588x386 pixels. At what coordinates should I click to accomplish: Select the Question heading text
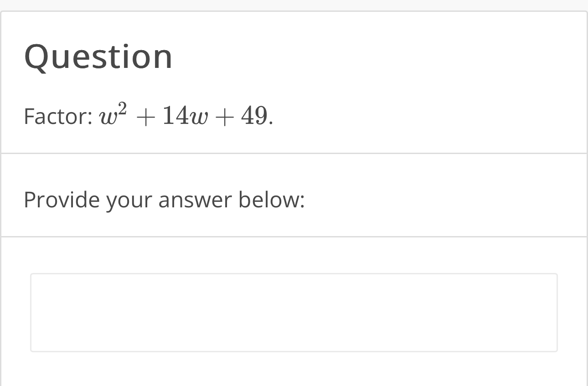click(98, 56)
